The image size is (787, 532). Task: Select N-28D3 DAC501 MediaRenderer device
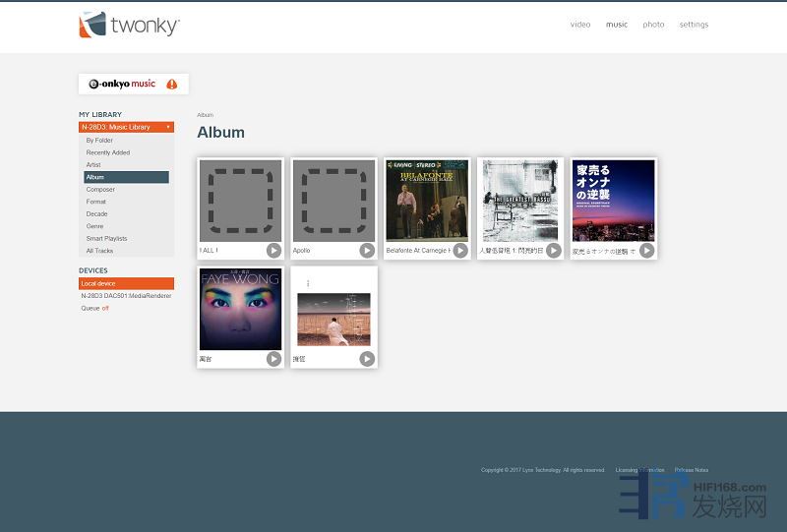(x=126, y=296)
